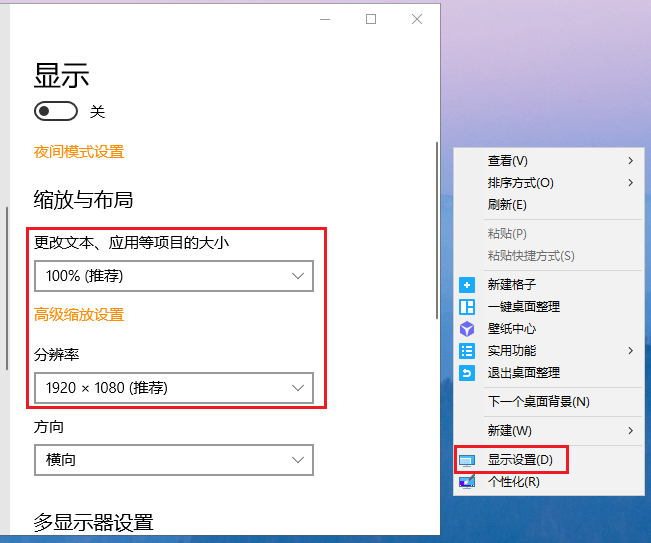The image size is (651, 543).
Task: Choose 排序方式(O) in the context menu
Action: (x=520, y=183)
